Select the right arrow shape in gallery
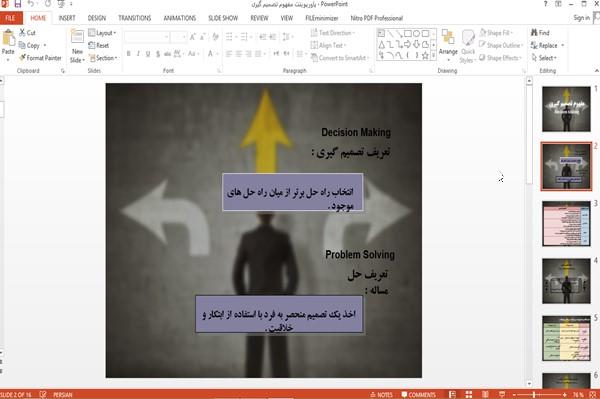Viewport: 600px width, 399px height. [x=408, y=44]
